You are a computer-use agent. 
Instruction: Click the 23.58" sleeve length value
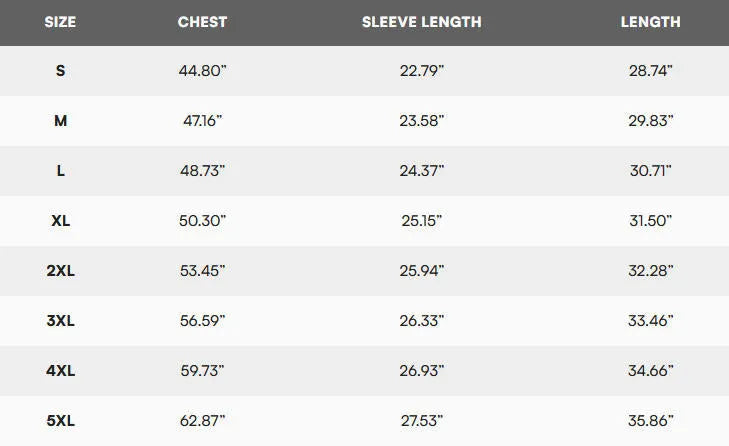point(422,121)
